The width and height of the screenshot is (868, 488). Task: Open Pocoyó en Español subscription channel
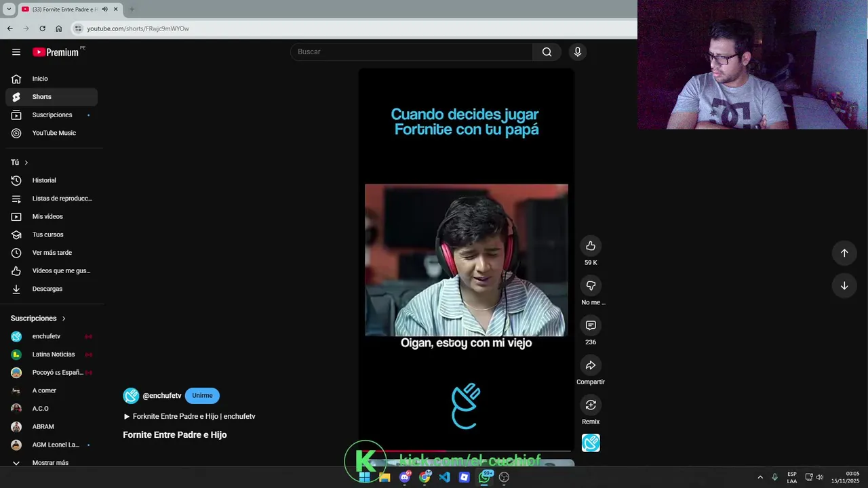pos(52,372)
